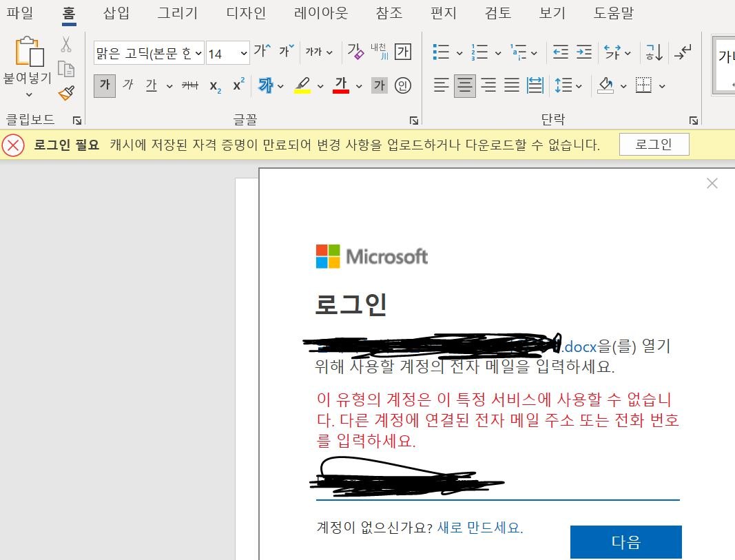Toggle subscript x₂

pyautogui.click(x=215, y=86)
